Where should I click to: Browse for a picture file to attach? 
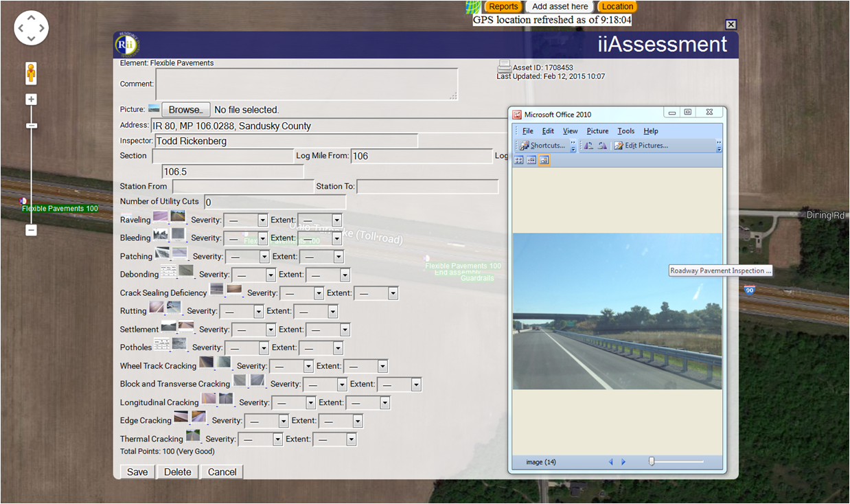[x=185, y=109]
